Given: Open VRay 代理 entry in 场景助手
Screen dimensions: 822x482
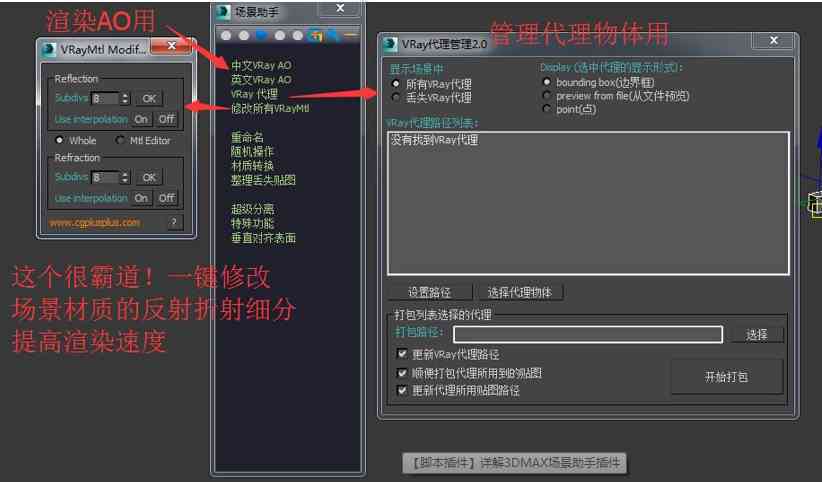Looking at the screenshot, I should [x=254, y=94].
